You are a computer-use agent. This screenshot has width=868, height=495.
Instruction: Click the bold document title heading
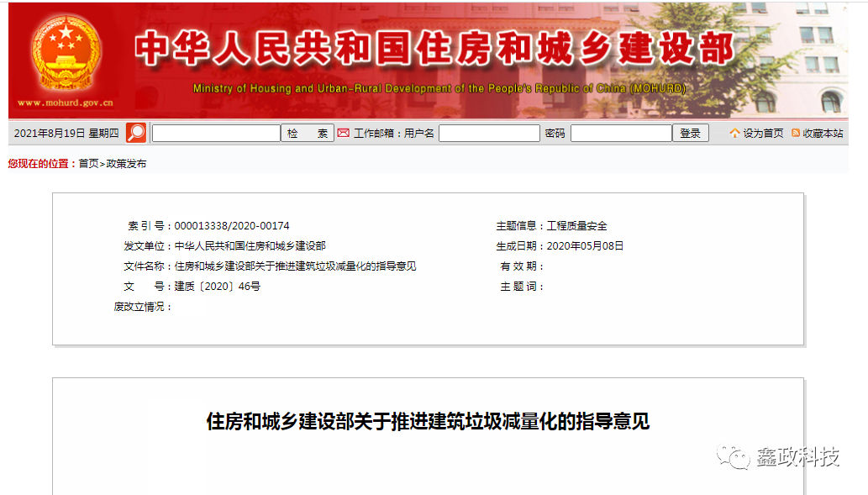(x=428, y=422)
